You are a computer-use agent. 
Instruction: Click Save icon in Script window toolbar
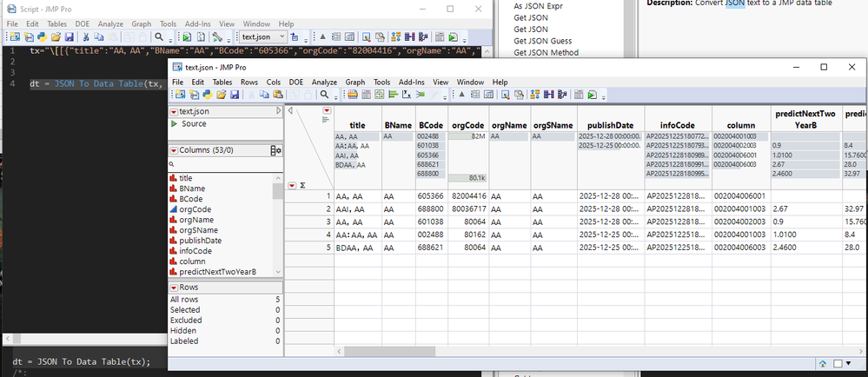pyautogui.click(x=70, y=37)
